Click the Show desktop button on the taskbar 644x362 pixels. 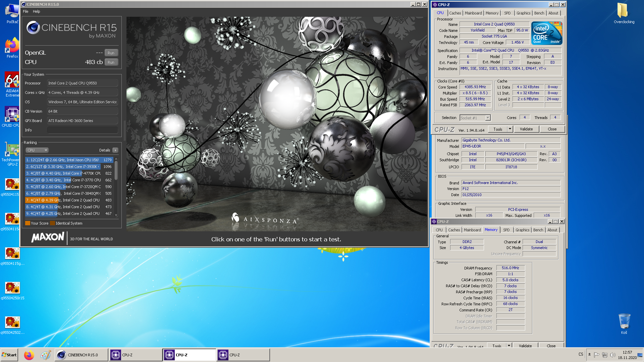click(x=640, y=355)
